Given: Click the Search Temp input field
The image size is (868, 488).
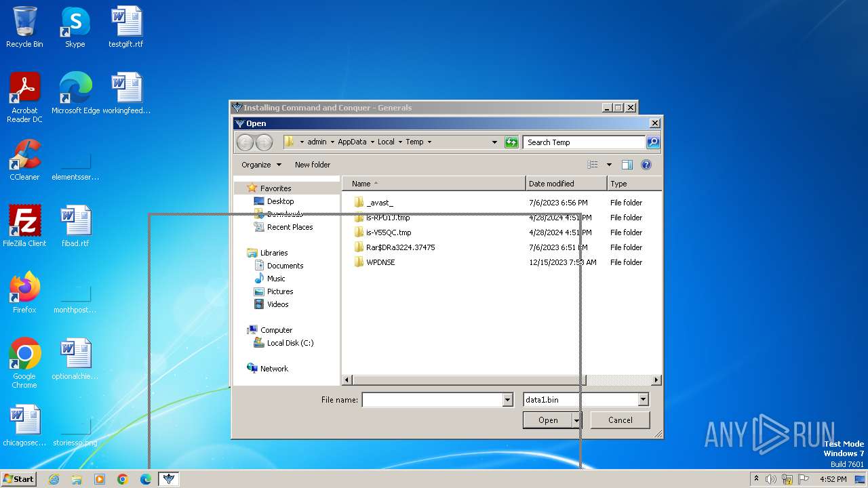Looking at the screenshot, I should (x=584, y=142).
